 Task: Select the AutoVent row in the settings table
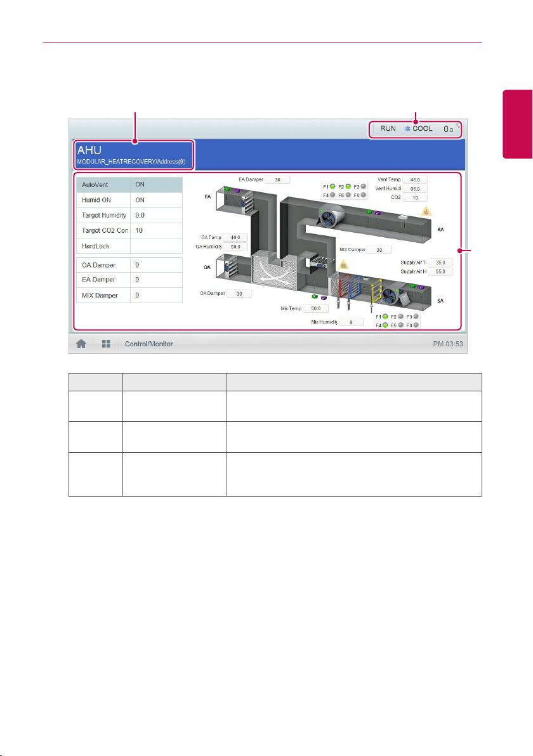click(x=129, y=185)
